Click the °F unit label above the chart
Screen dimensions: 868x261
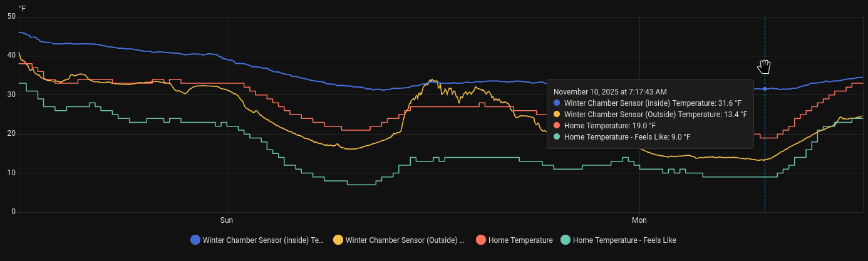click(x=23, y=8)
